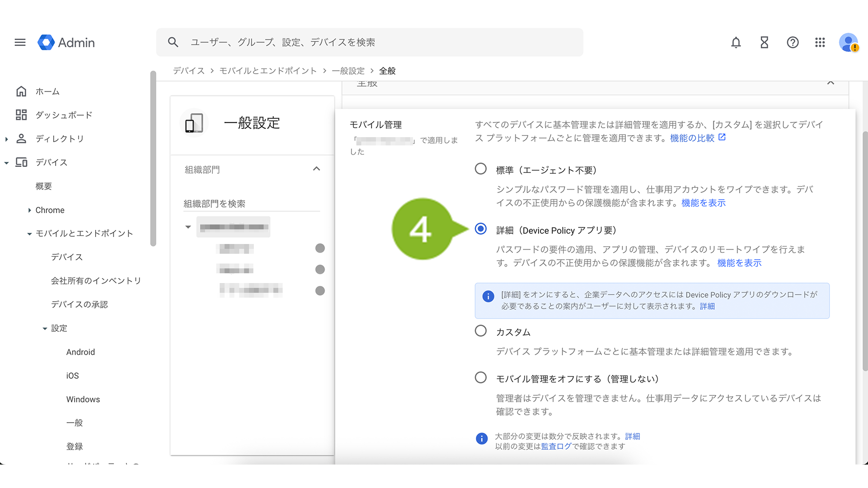This screenshot has width=868, height=488.
Task: Expand the Chrome submenu arrow
Action: [x=30, y=210]
